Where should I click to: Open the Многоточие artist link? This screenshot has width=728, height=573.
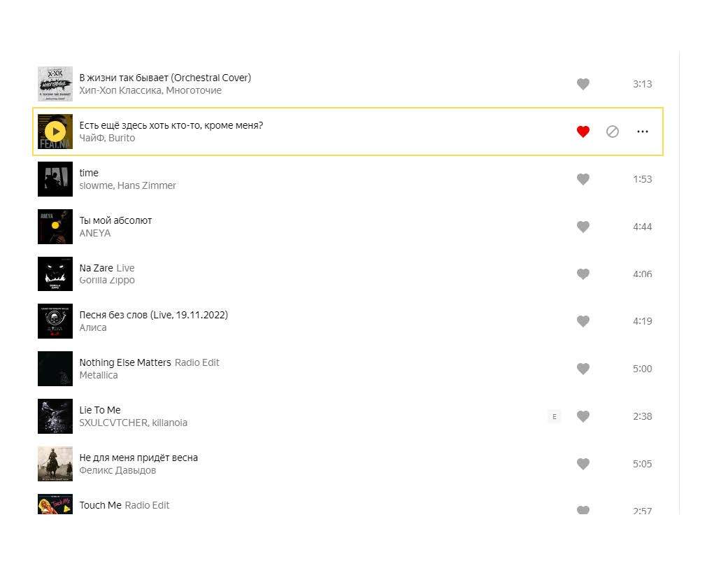194,90
